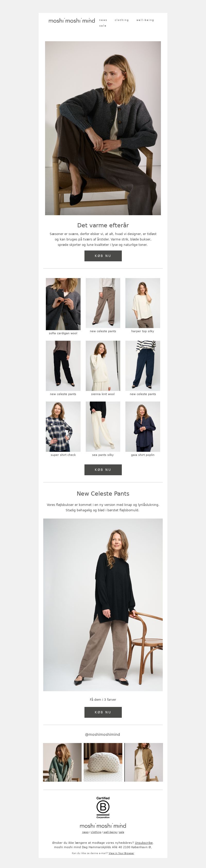Open the @moshimoshimind Instagram handle
The height and width of the screenshot is (868, 206).
coord(102,735)
